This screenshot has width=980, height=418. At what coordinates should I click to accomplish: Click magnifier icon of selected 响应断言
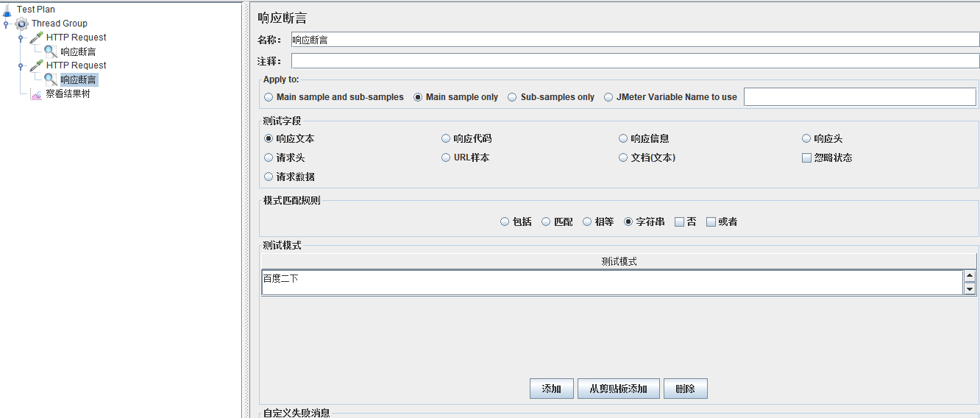[x=51, y=79]
